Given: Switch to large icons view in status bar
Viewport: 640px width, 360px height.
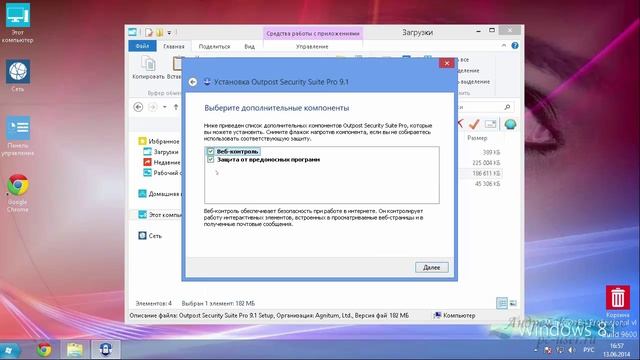Looking at the screenshot, I should (x=513, y=303).
